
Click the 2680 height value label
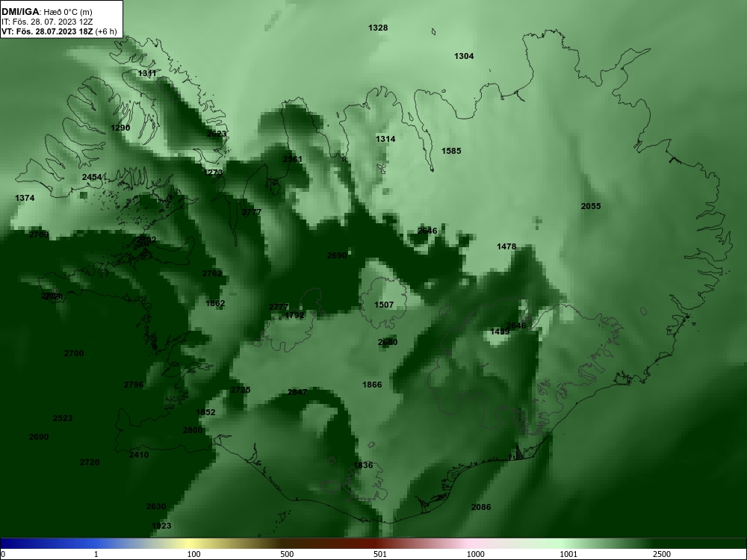387,343
